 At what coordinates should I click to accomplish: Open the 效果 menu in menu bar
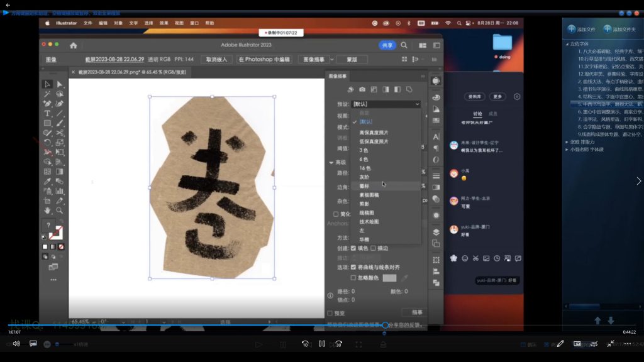click(x=164, y=23)
